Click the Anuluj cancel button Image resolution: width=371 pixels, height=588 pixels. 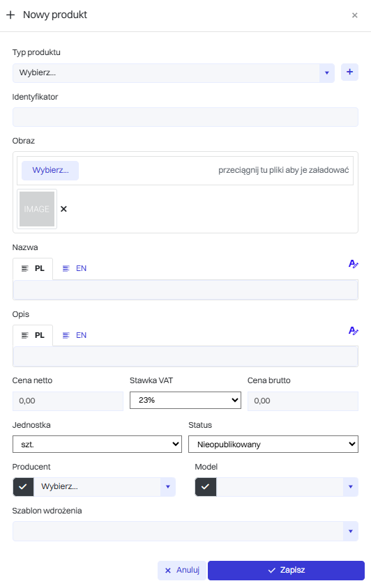tap(182, 571)
